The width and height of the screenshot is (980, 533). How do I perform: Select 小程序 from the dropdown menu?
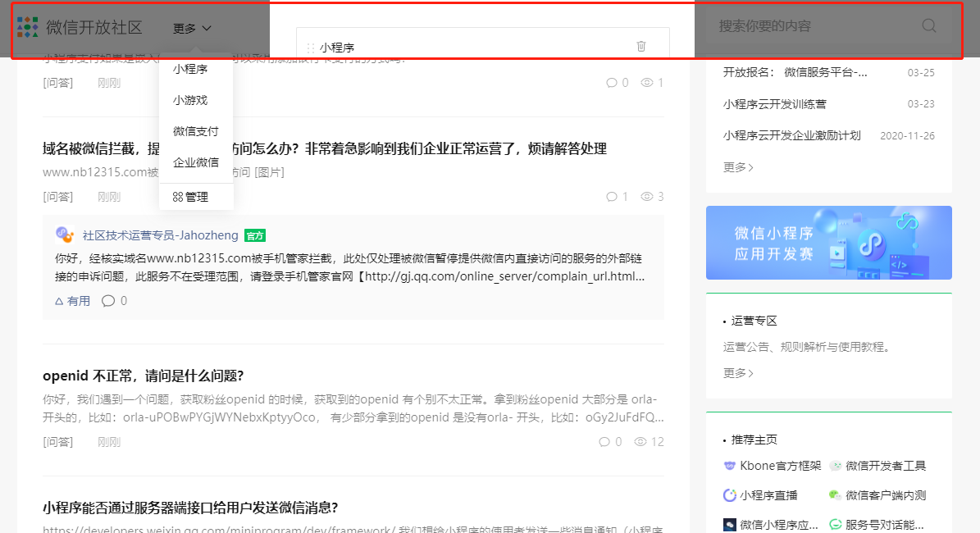tap(190, 69)
